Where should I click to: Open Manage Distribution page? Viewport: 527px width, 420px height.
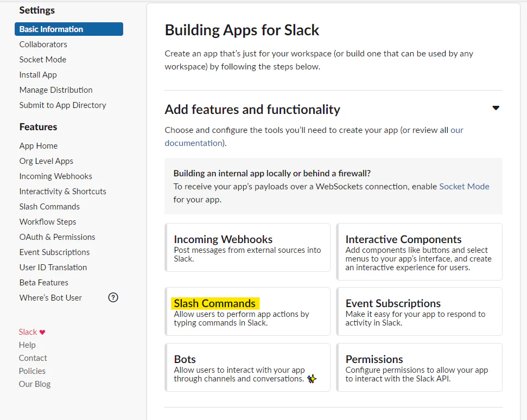click(x=56, y=90)
